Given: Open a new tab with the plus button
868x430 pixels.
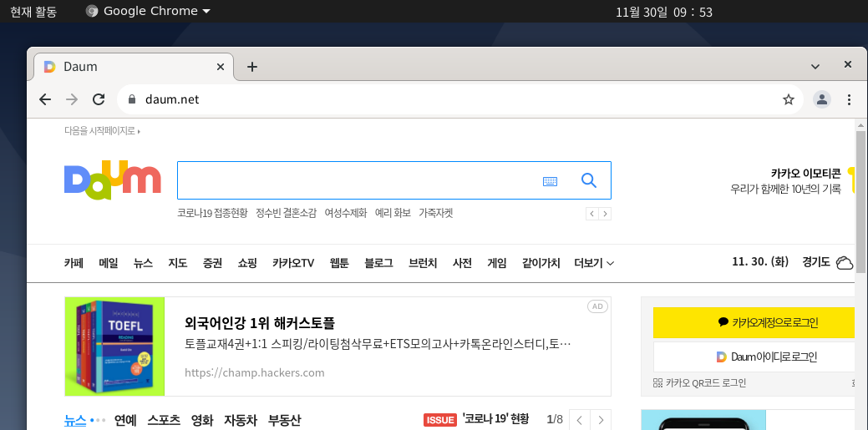Looking at the screenshot, I should click(x=251, y=67).
